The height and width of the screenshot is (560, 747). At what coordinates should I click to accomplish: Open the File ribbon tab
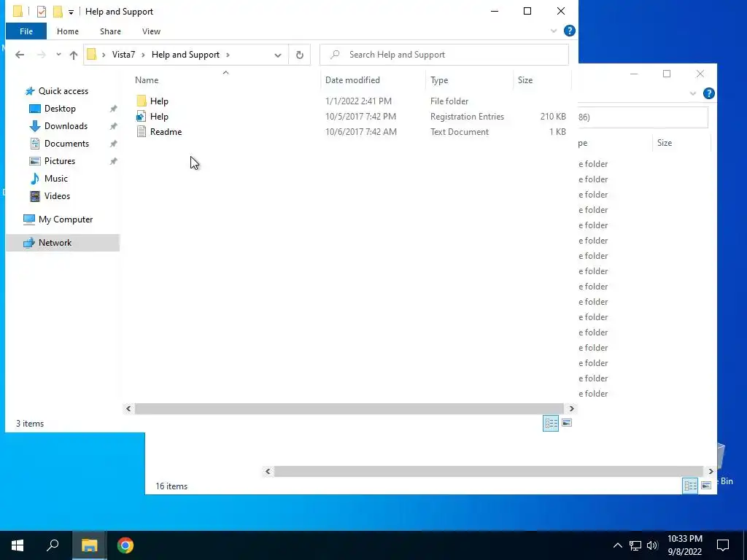tap(26, 31)
